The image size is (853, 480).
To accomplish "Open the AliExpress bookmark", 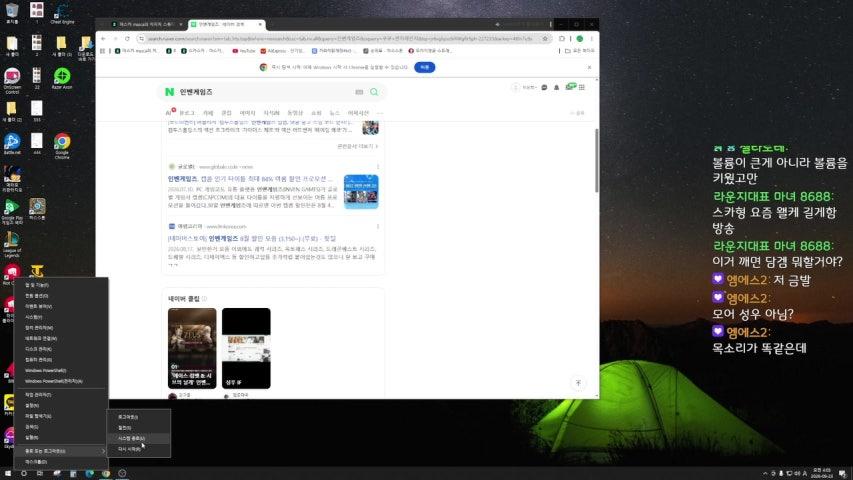I will pyautogui.click(x=282, y=51).
